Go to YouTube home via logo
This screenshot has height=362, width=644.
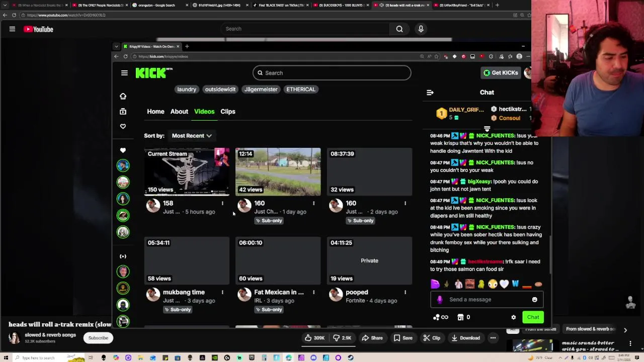[38, 29]
